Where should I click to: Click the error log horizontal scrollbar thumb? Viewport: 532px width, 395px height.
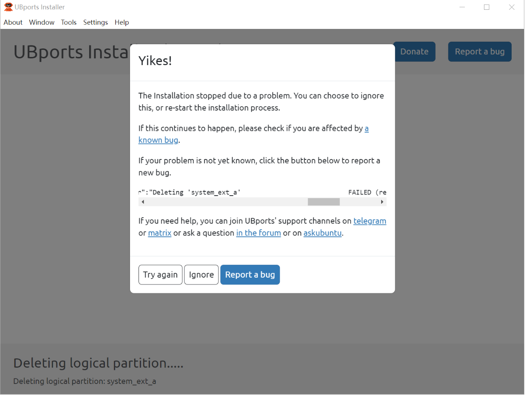[324, 202]
